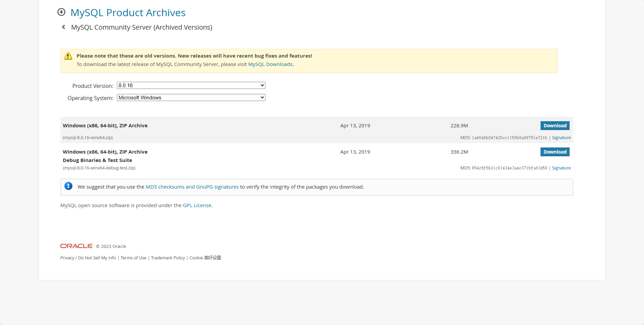Open the Terms of Use footer link
This screenshot has width=644, height=325.
point(133,258)
